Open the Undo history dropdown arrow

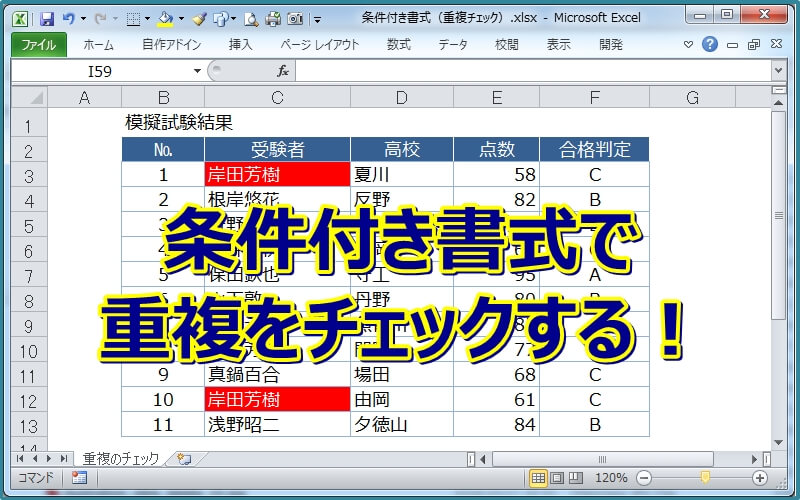point(83,19)
